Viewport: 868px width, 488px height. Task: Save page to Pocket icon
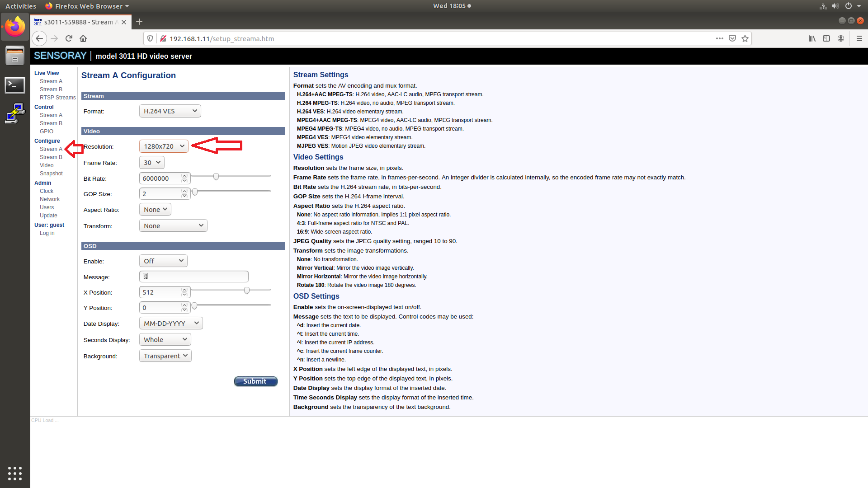[732, 38]
